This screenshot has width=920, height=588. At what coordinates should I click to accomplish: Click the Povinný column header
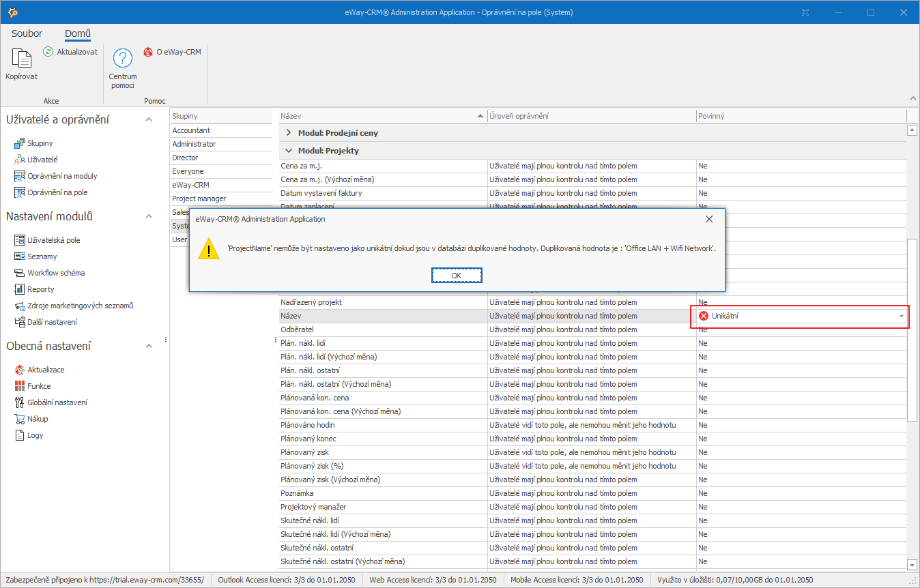coord(801,116)
